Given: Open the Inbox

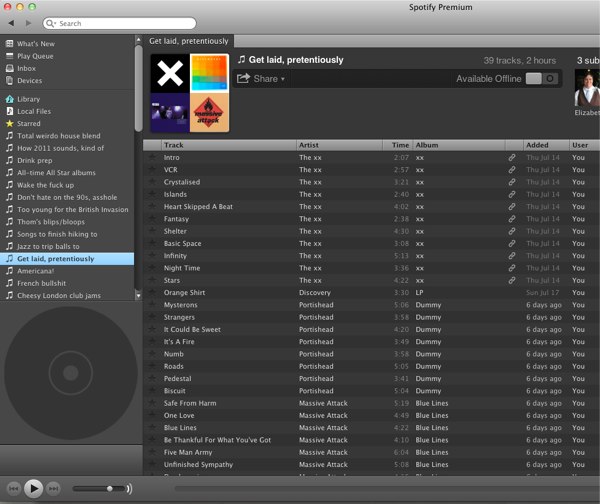Looking at the screenshot, I should (26, 68).
